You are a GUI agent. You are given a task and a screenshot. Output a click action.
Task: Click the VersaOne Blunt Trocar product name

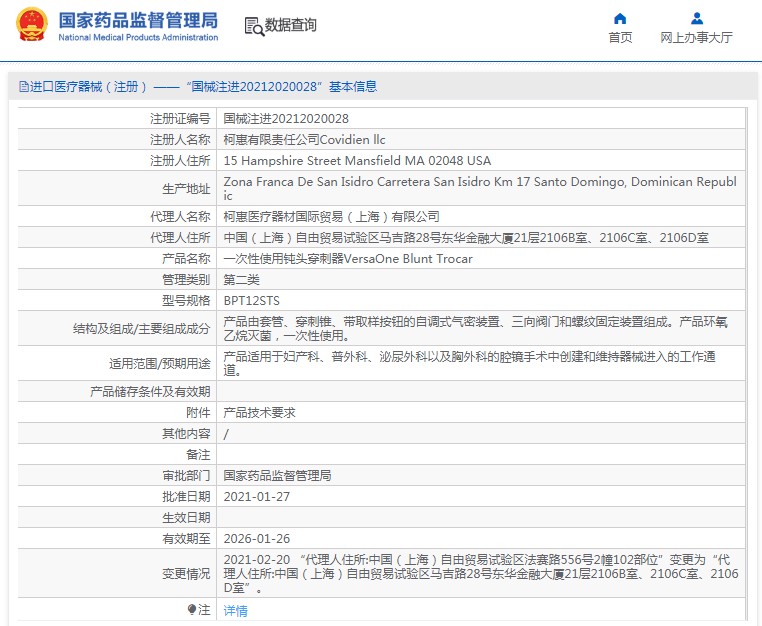pyautogui.click(x=347, y=258)
